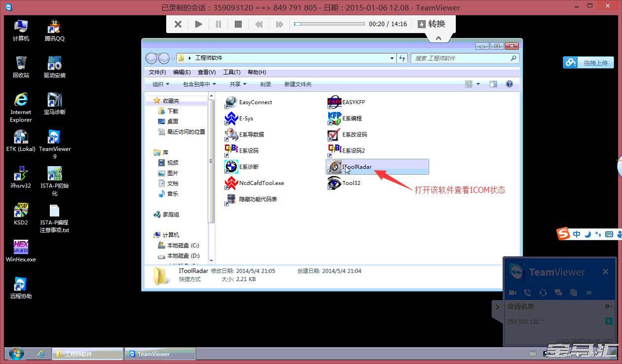Open ISTA-P初始化 desktop shortcut

54,181
